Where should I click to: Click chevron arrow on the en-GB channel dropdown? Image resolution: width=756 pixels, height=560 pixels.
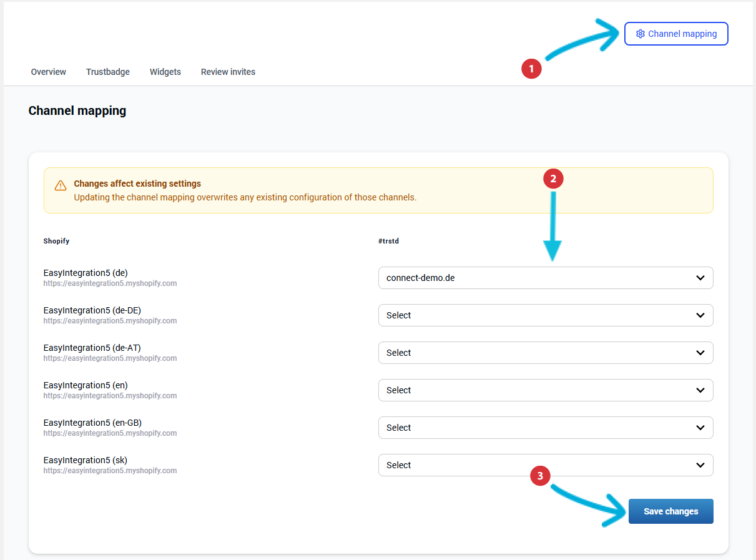pyautogui.click(x=700, y=428)
